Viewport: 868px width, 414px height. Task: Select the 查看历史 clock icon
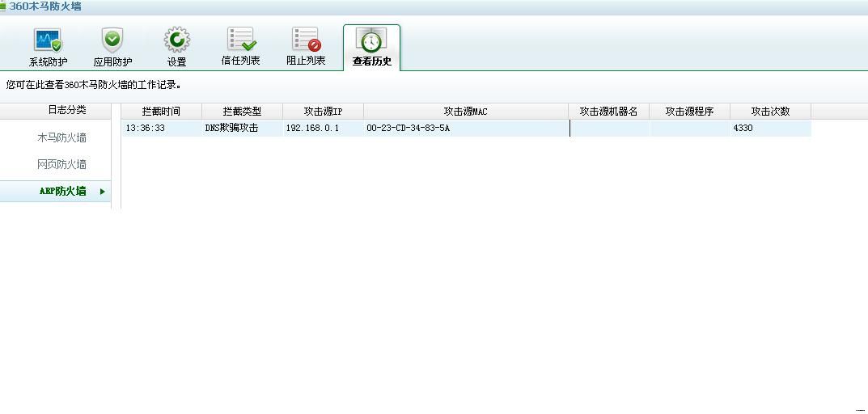click(x=370, y=40)
